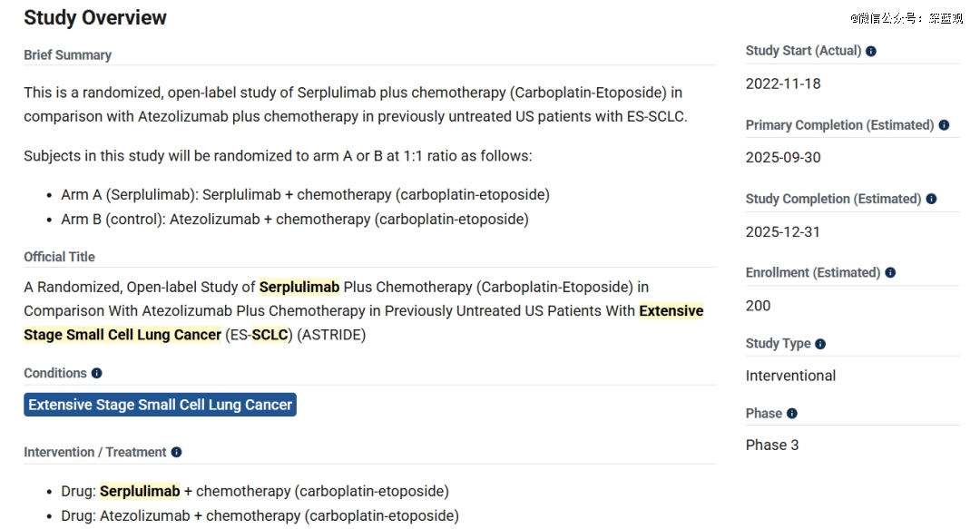
Task: Open the Phase info icon
Action: point(792,414)
